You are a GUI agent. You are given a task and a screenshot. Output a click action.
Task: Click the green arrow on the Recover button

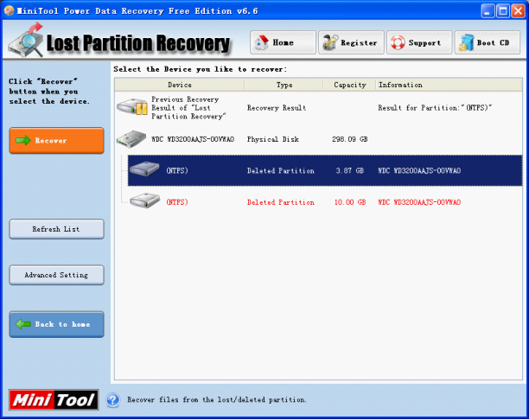click(23, 140)
